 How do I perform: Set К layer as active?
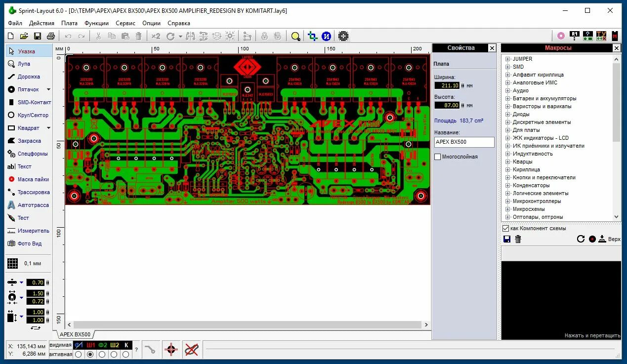pyautogui.click(x=126, y=354)
